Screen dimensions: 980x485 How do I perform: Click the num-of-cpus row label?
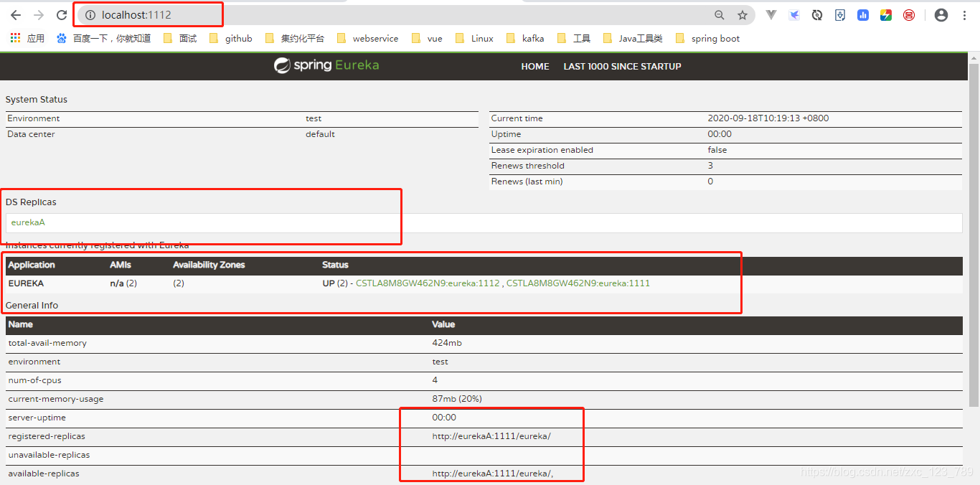(x=34, y=380)
